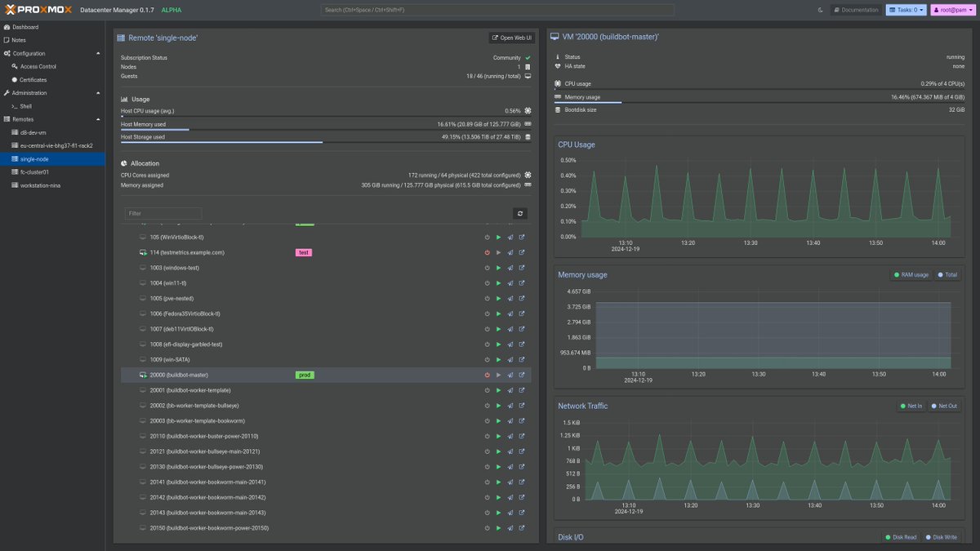Screen dimensions: 980x551
Task: Toggle RAM usage series in Memory chart
Action: coord(911,275)
